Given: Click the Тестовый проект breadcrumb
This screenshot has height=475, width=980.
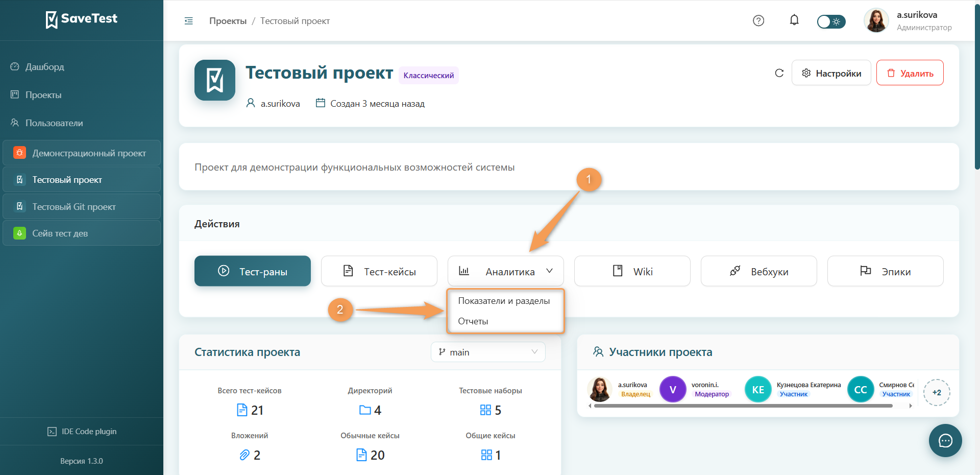Looking at the screenshot, I should 295,21.
